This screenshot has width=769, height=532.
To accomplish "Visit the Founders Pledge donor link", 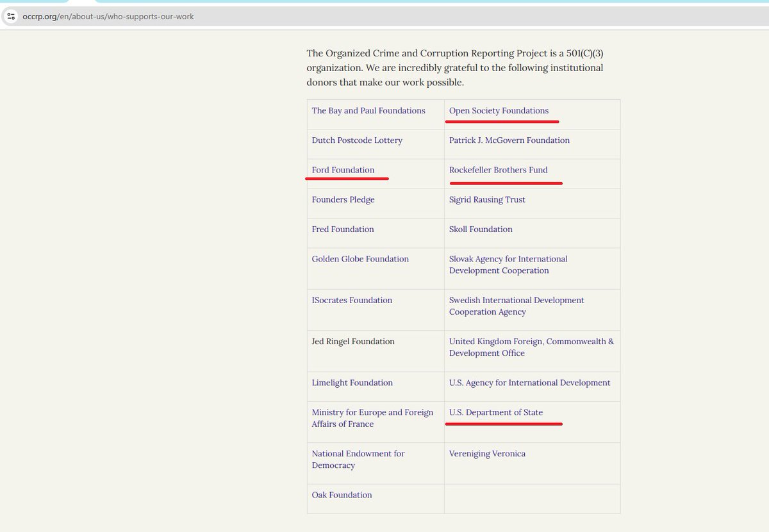I will 343,199.
